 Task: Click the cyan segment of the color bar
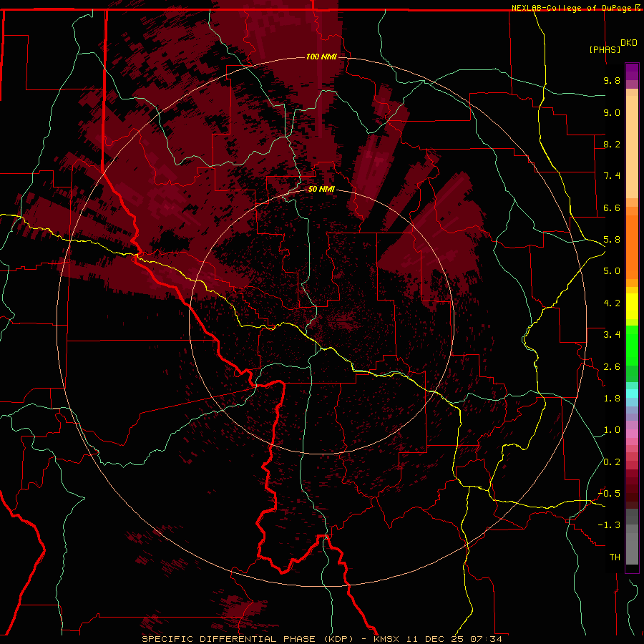[632, 393]
